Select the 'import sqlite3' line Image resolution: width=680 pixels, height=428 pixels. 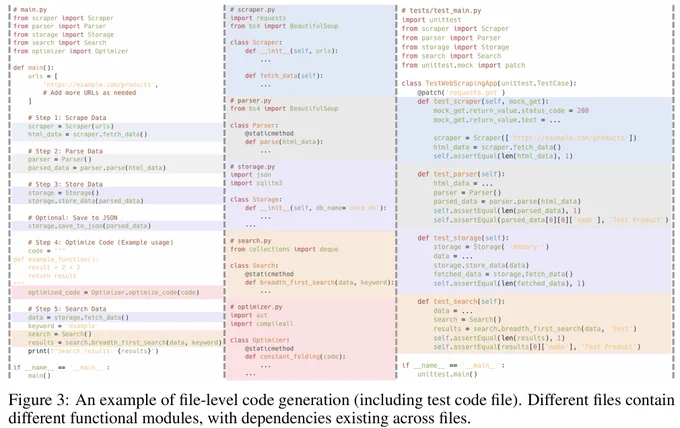coord(256,183)
